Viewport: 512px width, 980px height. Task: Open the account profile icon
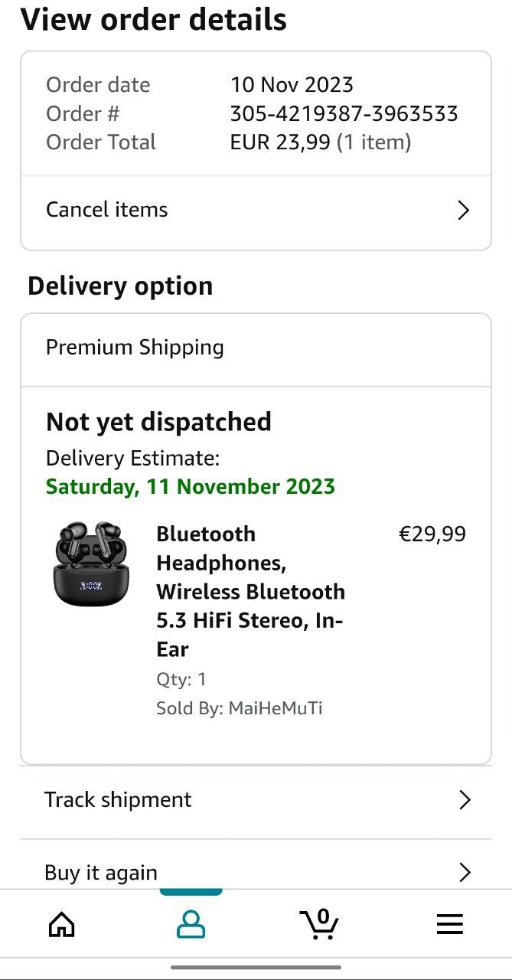pyautogui.click(x=191, y=925)
